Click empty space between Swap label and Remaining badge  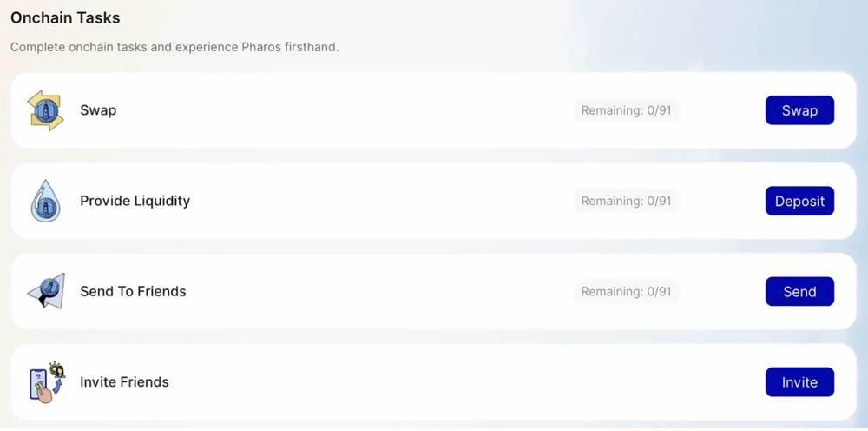click(347, 110)
